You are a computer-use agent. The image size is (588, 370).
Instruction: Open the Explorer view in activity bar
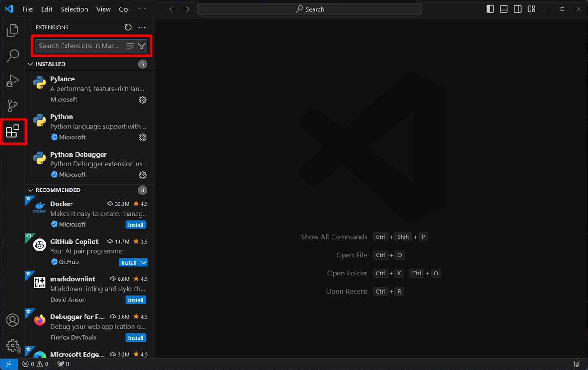13,31
